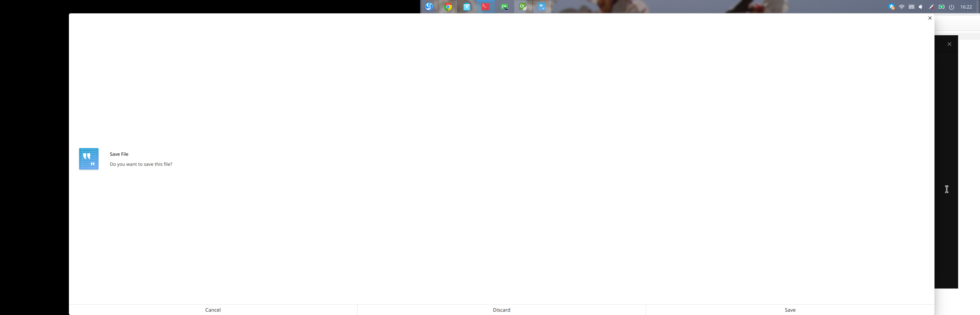This screenshot has width=980, height=315.
Task: Open the volume control from the system tray
Action: [x=921, y=7]
